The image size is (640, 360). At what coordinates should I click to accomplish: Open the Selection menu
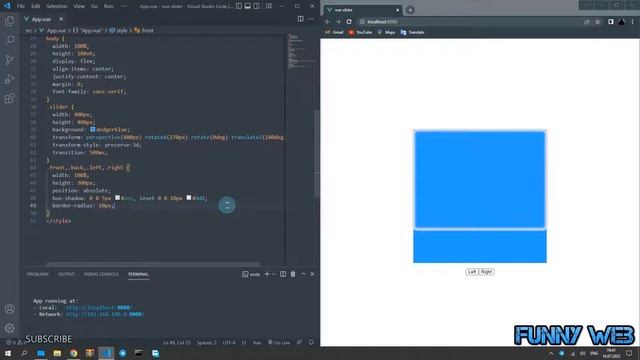pyautogui.click(x=57, y=6)
